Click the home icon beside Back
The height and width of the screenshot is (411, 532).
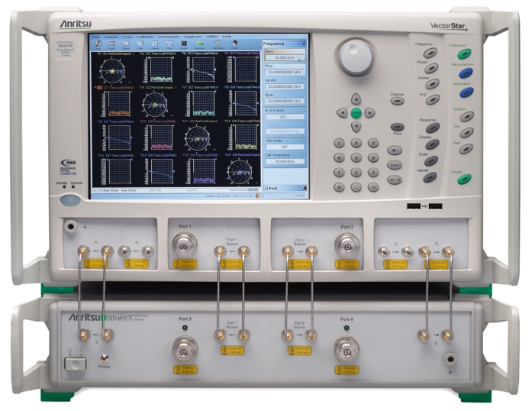(x=305, y=188)
